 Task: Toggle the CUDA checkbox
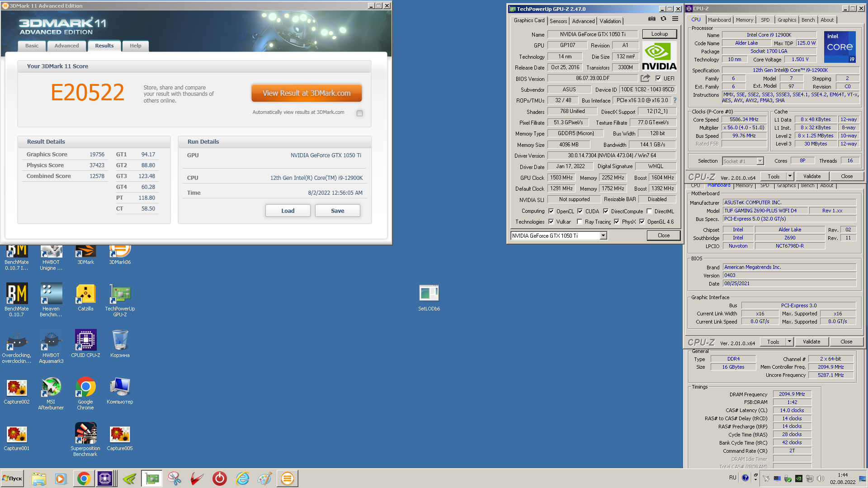580,211
